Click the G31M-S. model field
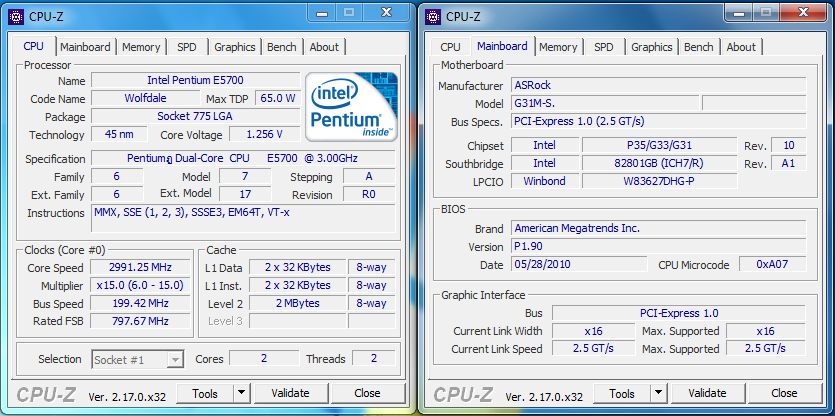Screen dimensions: 835x416 [605, 103]
